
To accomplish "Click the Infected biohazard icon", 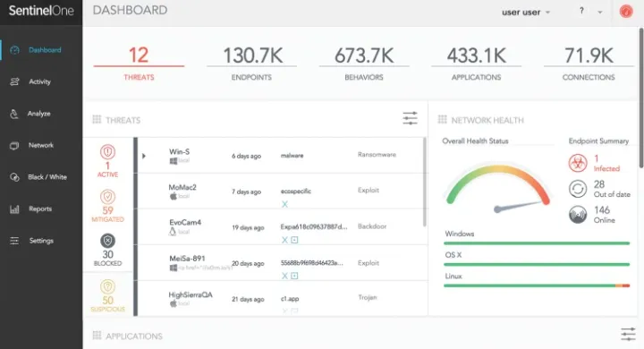I will (x=578, y=163).
